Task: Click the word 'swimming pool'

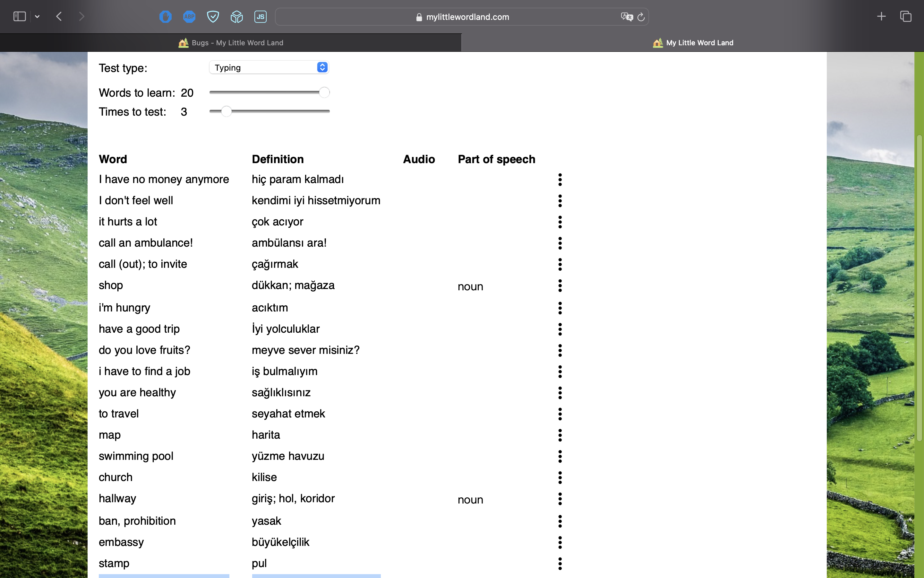Action: pos(136,456)
